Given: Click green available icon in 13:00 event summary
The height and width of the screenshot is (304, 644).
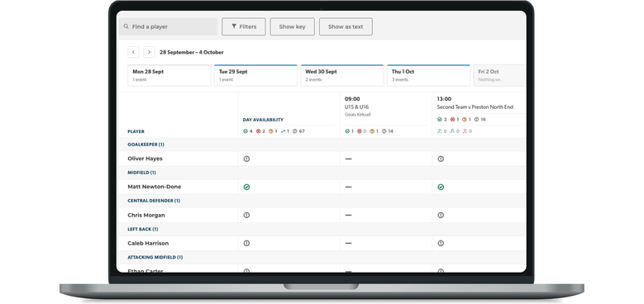Looking at the screenshot, I should click(440, 120).
